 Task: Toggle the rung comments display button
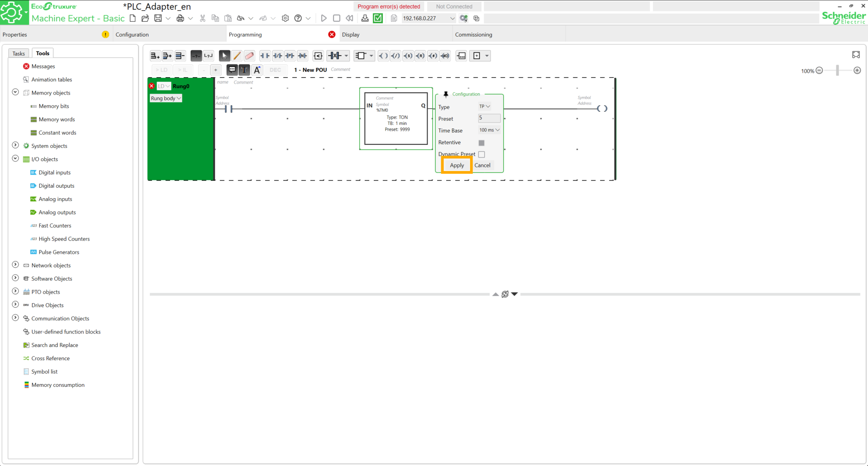pyautogui.click(x=232, y=70)
